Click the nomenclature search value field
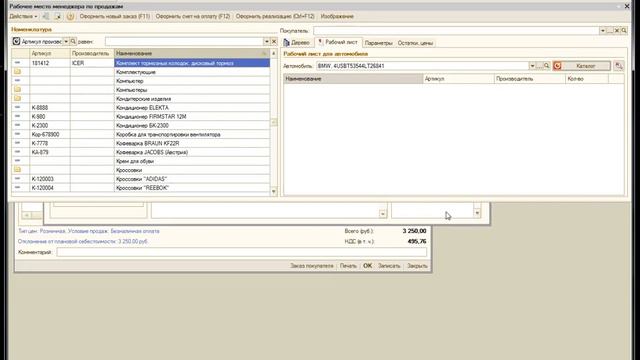The image size is (640, 360). [x=184, y=41]
